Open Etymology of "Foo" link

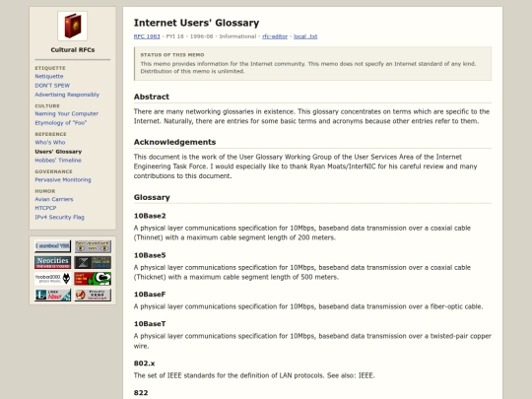[60, 123]
